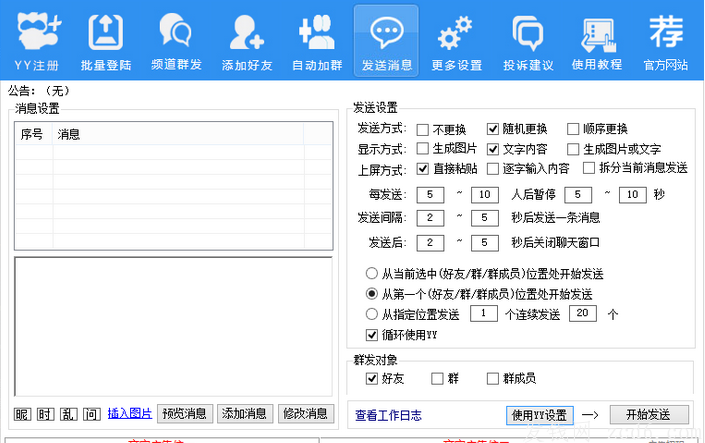Click the 发送间隔 minimum field
Screen dimensions: 705x443
coord(430,218)
